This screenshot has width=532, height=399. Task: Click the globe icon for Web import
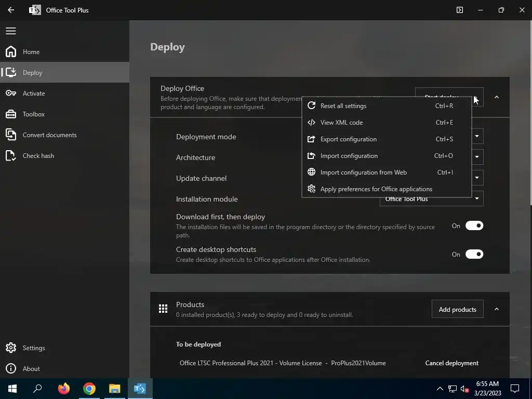coord(312,172)
